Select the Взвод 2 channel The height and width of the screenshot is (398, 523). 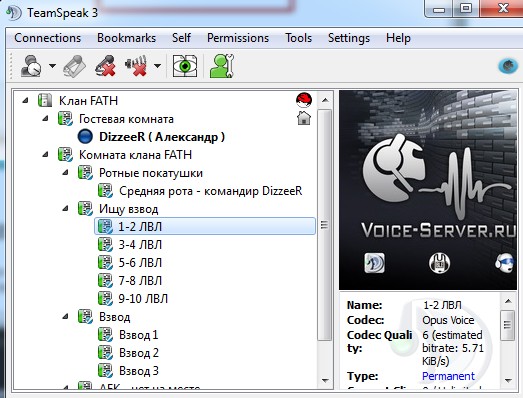click(x=139, y=353)
